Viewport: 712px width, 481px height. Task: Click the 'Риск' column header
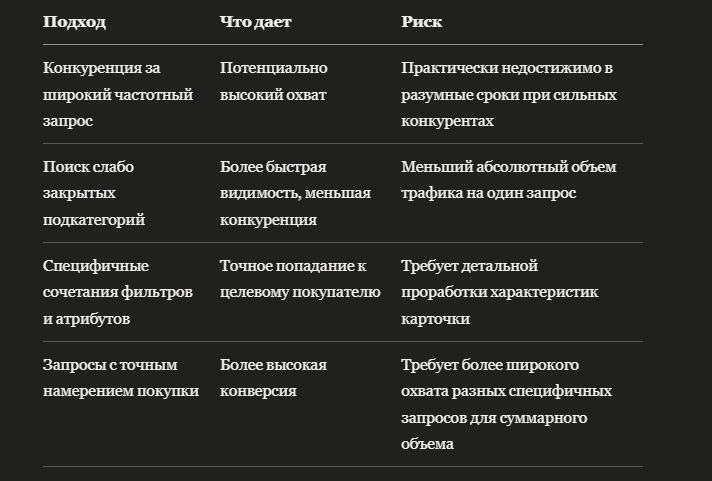click(x=421, y=22)
